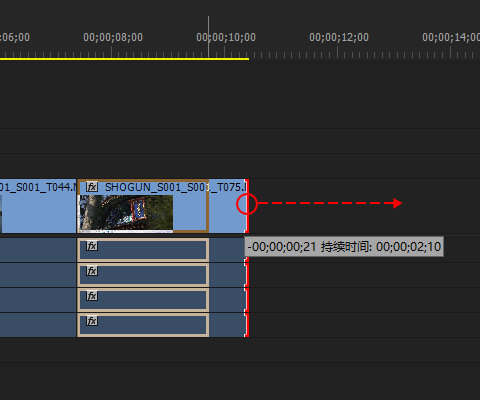
Task: Click the SHOGUN clip thumbnail image
Action: (x=126, y=213)
